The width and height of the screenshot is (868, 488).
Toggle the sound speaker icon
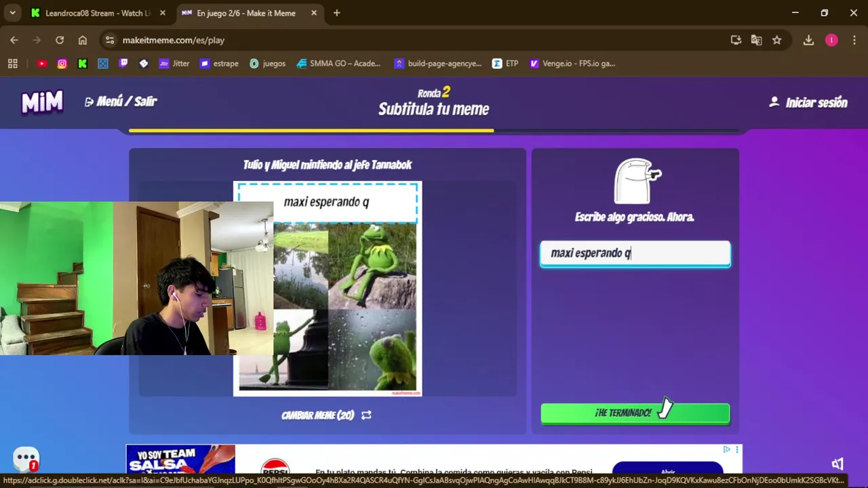coord(838,464)
